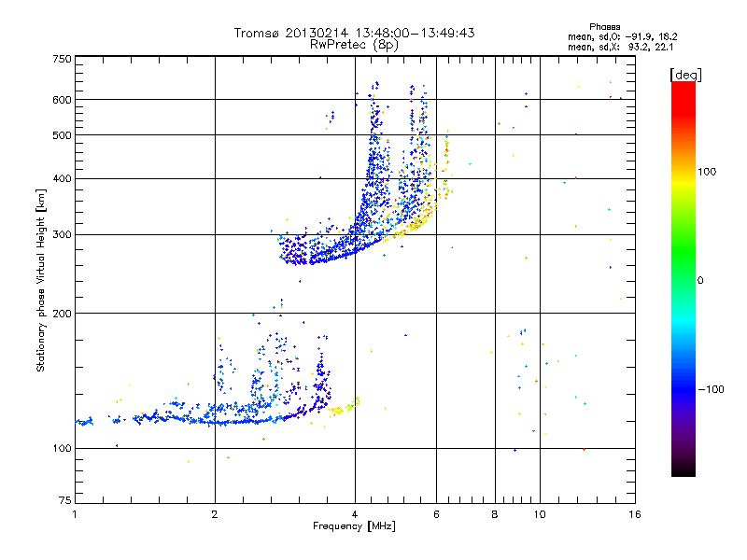
Task: Select the 'mean, sd,X: 93.2, 22.1' line
Action: (620, 47)
